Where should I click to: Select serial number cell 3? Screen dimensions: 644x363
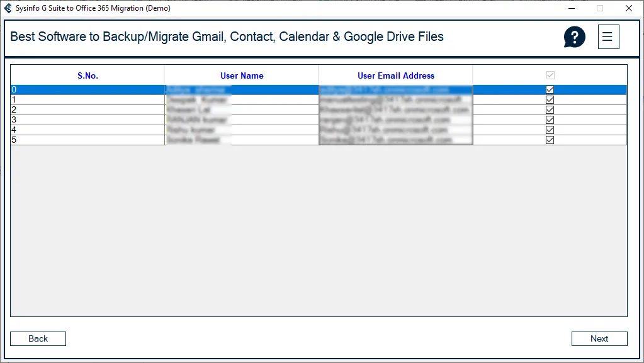(88, 120)
